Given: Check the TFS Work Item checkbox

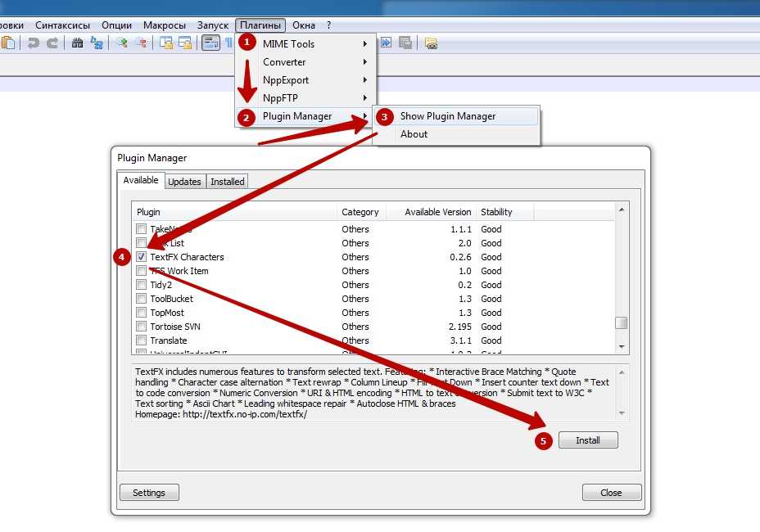Looking at the screenshot, I should pos(141,270).
